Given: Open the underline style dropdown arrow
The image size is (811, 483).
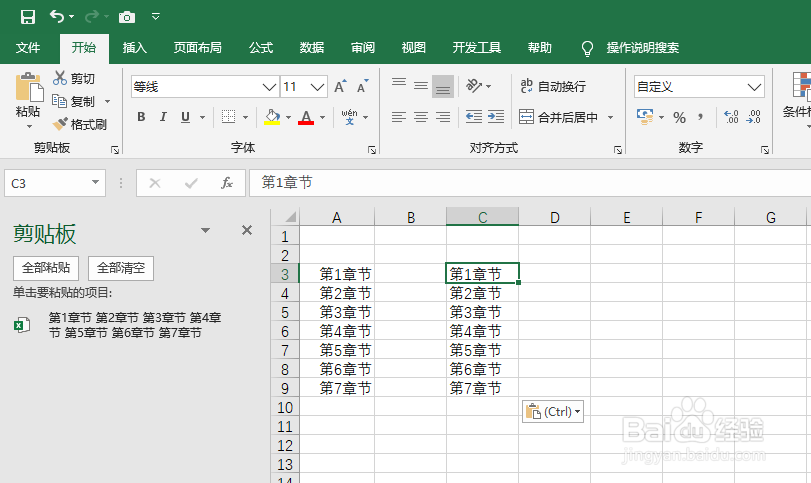Looking at the screenshot, I should (203, 117).
